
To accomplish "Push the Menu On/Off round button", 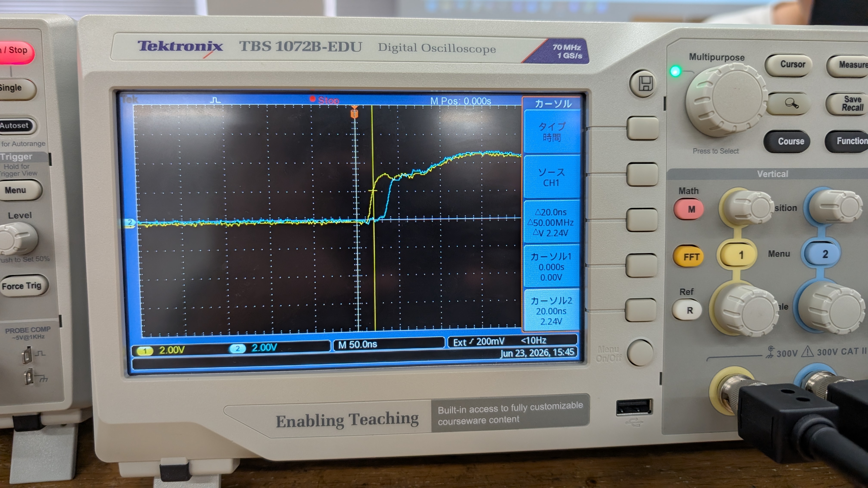I will pos(640,352).
